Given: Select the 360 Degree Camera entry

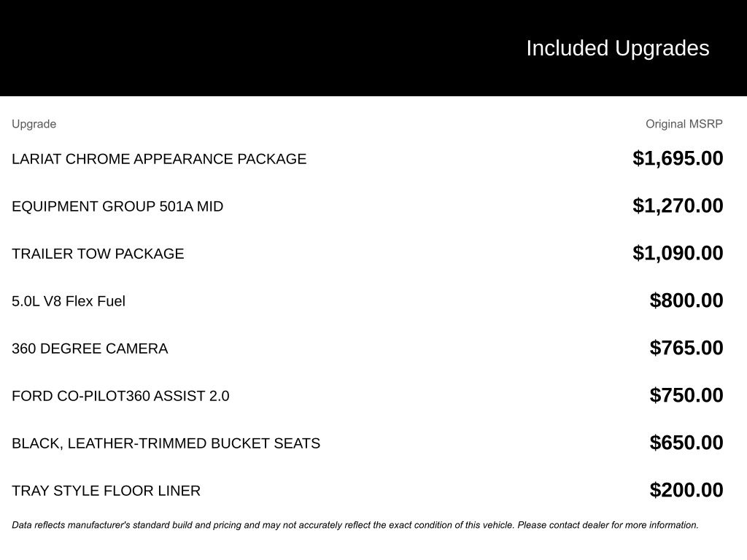Looking at the screenshot, I should click(x=90, y=349).
